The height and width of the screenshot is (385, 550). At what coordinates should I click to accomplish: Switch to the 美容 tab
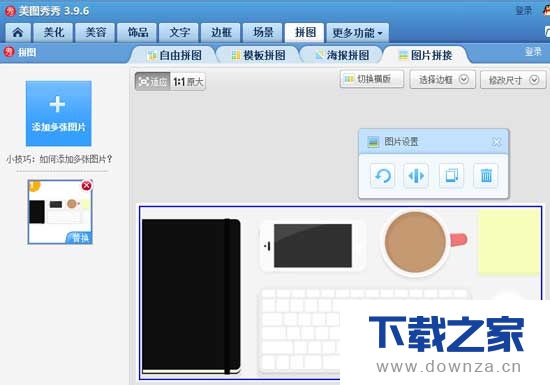pos(95,33)
